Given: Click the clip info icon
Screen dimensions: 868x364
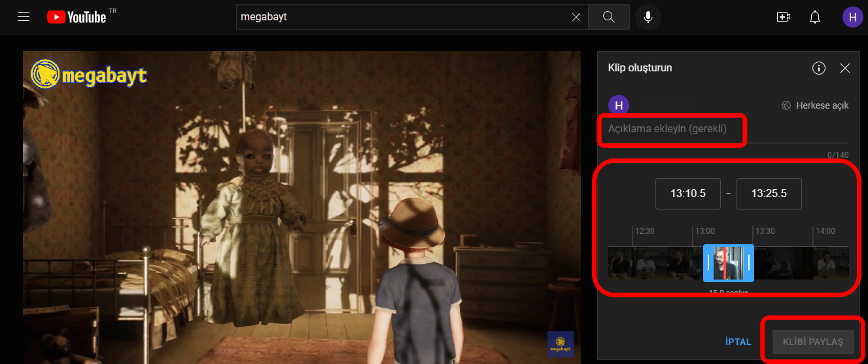Looking at the screenshot, I should (818, 68).
